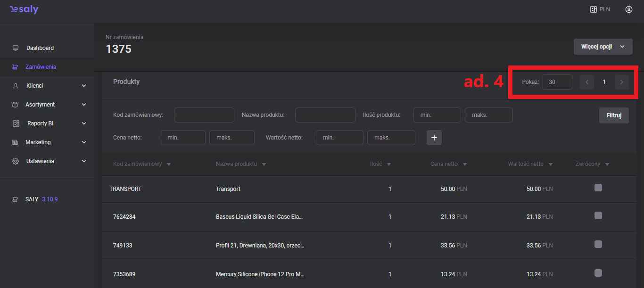The height and width of the screenshot is (288, 644).
Task: Add another filter with plus button
Action: point(434,138)
